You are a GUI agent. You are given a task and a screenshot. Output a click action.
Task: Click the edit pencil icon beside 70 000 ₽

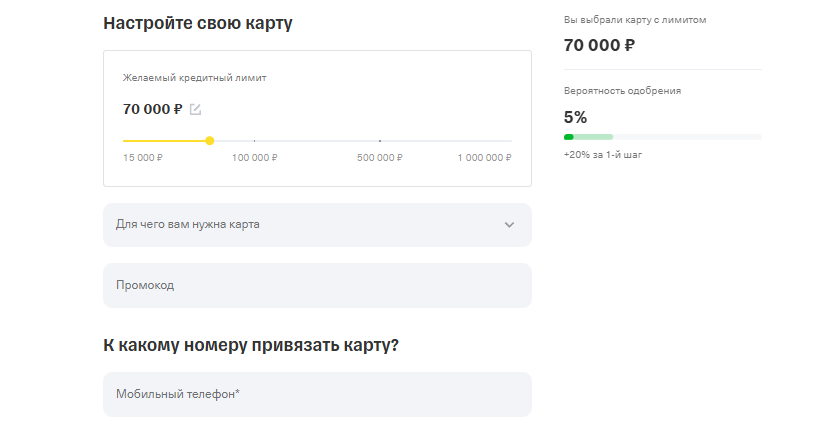pos(195,109)
